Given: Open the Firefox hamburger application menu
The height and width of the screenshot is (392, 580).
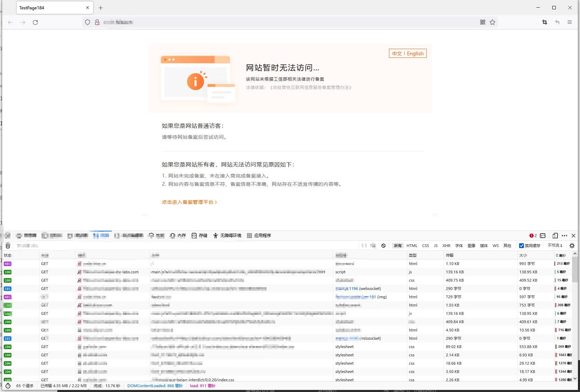Looking at the screenshot, I should click(x=569, y=22).
